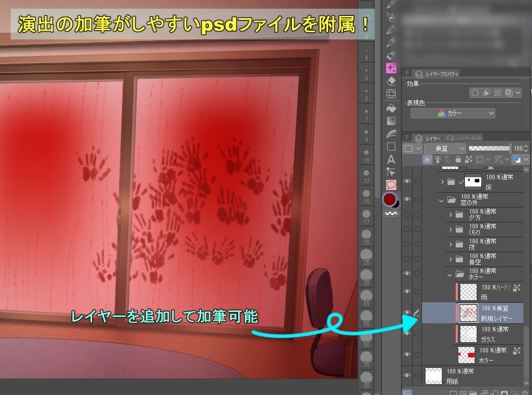Click the dark red main color swatch
The width and height of the screenshot is (532, 395).
[x=390, y=198]
